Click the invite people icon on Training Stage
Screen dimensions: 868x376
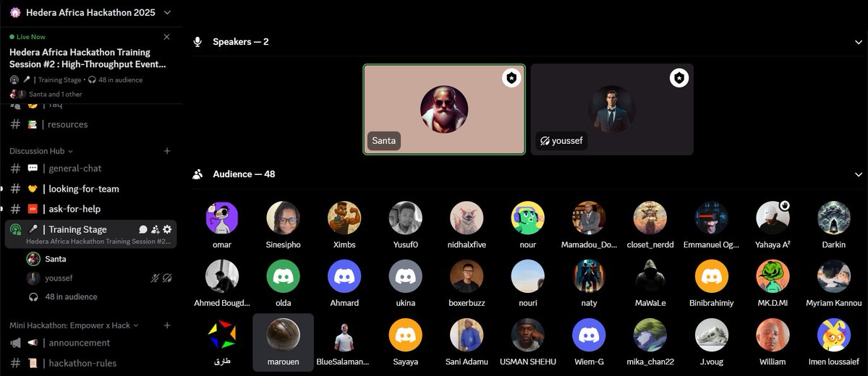pos(156,229)
